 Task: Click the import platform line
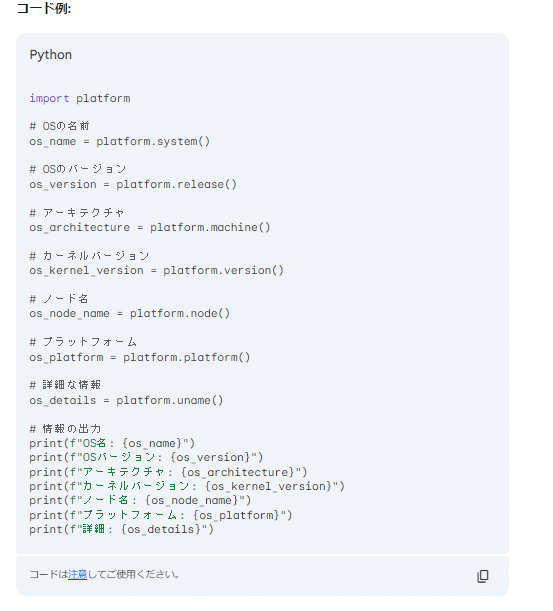coord(80,98)
